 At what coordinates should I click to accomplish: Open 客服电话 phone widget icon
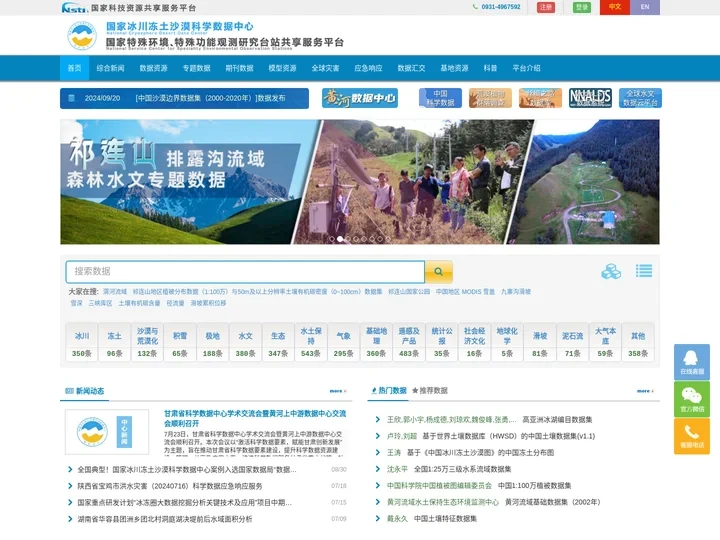click(692, 436)
